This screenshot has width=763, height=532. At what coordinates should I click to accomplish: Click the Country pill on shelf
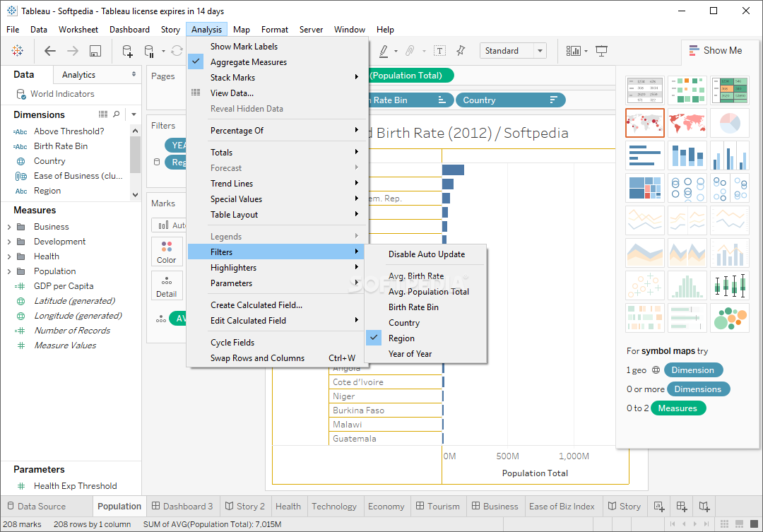coord(511,100)
